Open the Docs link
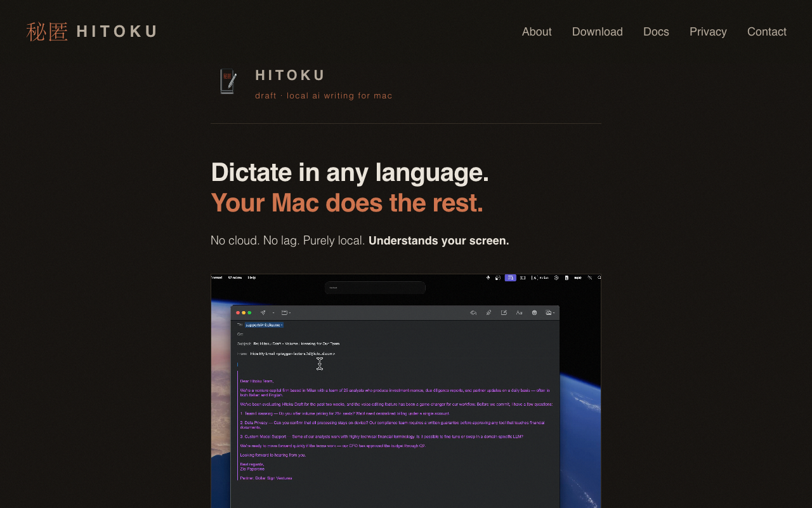This screenshot has width=812, height=508. (x=656, y=32)
